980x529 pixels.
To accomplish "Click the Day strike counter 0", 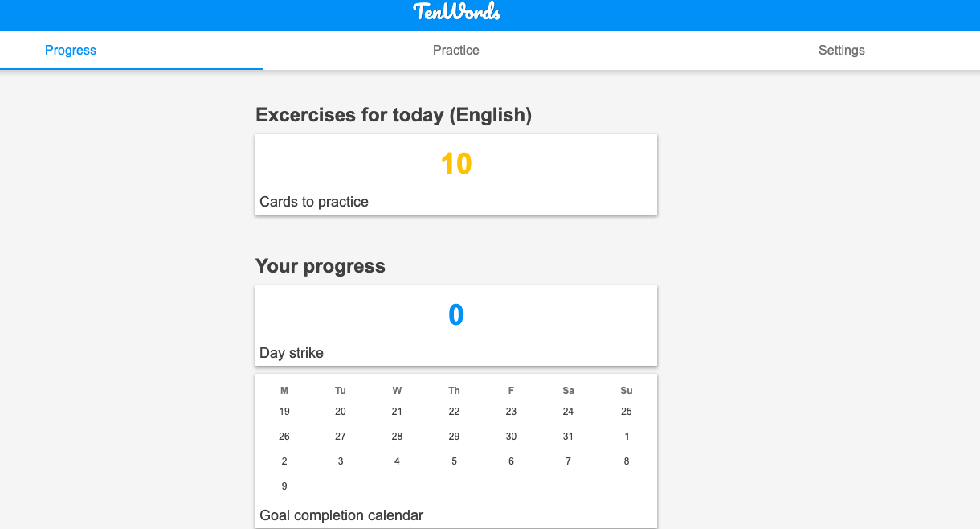I will (x=456, y=315).
